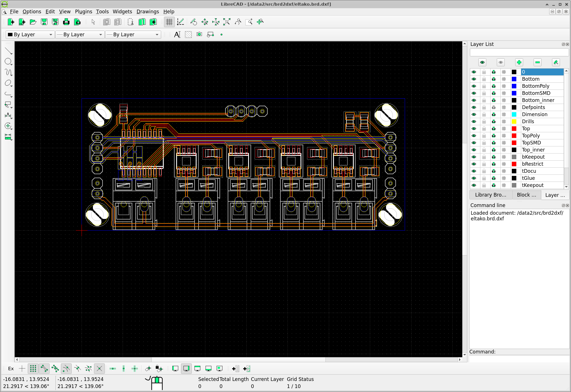
Task: Click the Zoom Auto icon
Action: coord(227,22)
